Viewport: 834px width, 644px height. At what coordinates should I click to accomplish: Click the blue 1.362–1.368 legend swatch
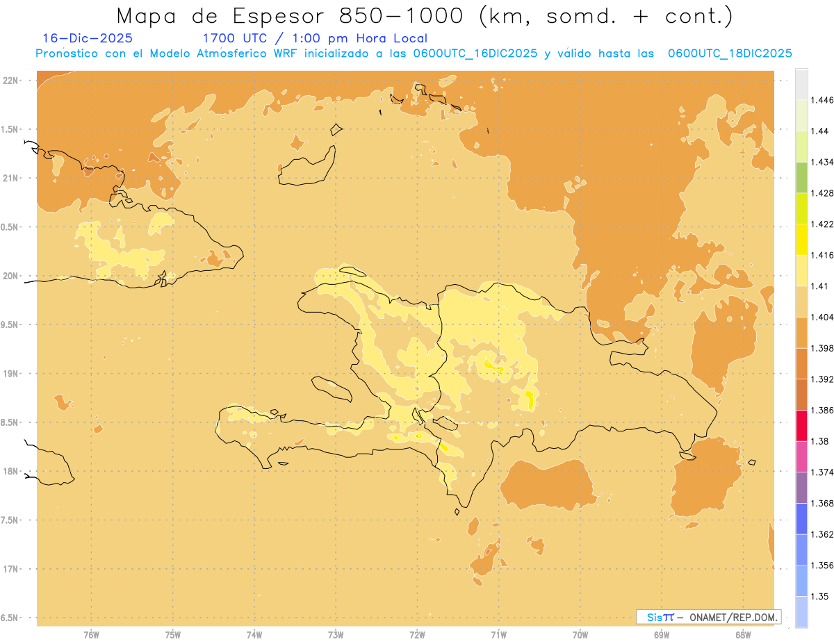point(801,519)
